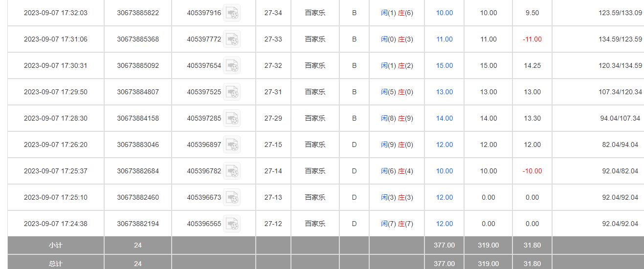Open video replay icon for round 405396673
Screen dimensions: 644x269
coord(232,198)
